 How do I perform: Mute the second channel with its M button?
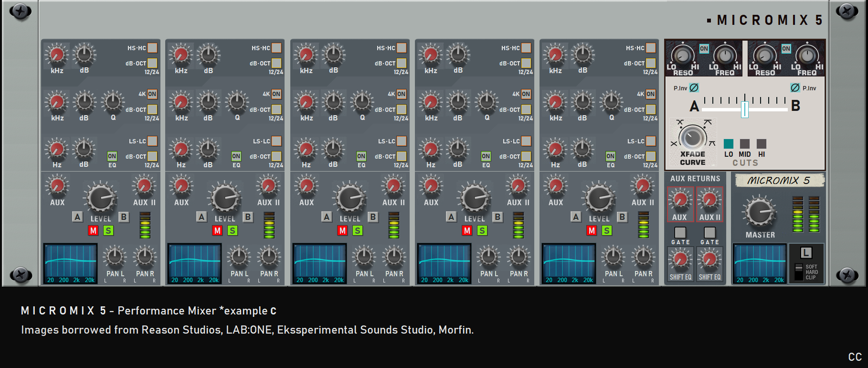tap(217, 230)
